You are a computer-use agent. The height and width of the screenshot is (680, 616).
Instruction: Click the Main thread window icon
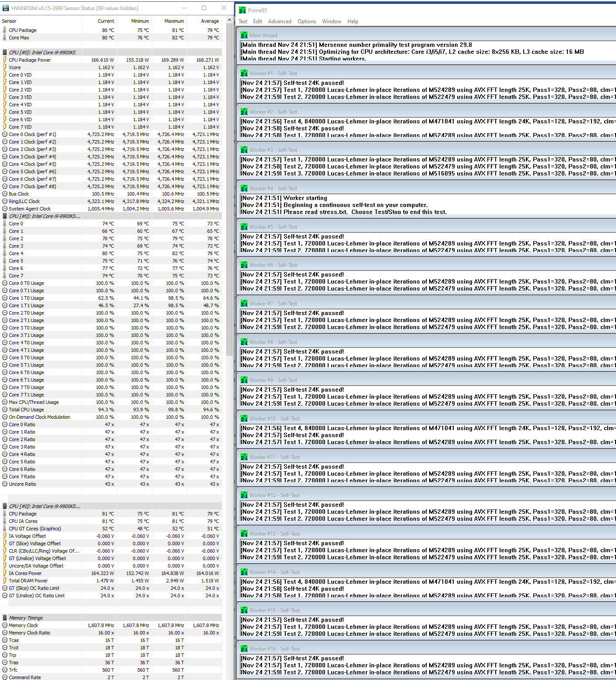coord(244,35)
